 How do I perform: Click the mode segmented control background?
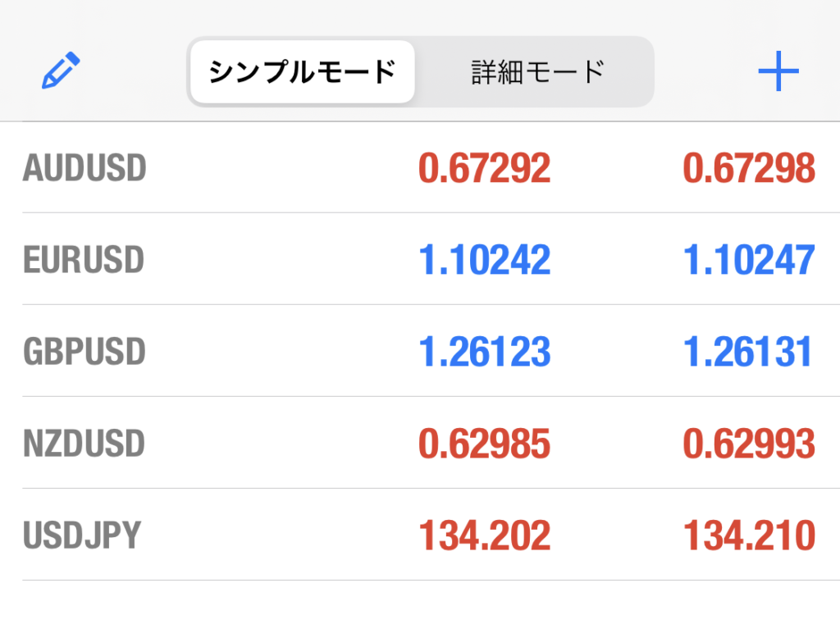coord(421,72)
